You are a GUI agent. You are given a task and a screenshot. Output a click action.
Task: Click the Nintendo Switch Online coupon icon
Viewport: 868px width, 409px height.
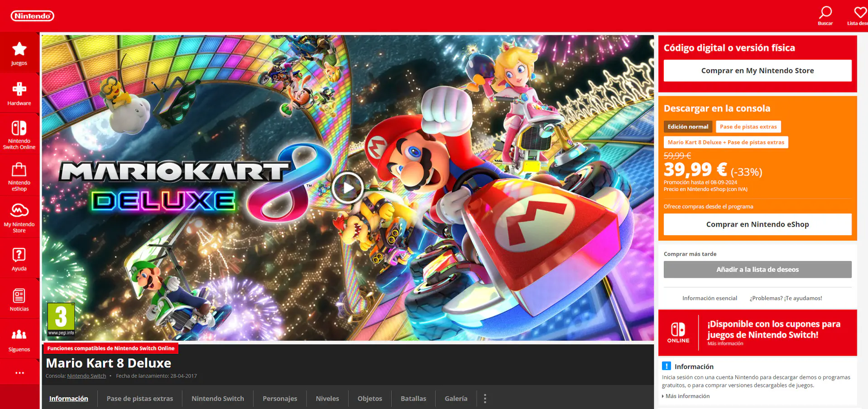click(x=678, y=333)
